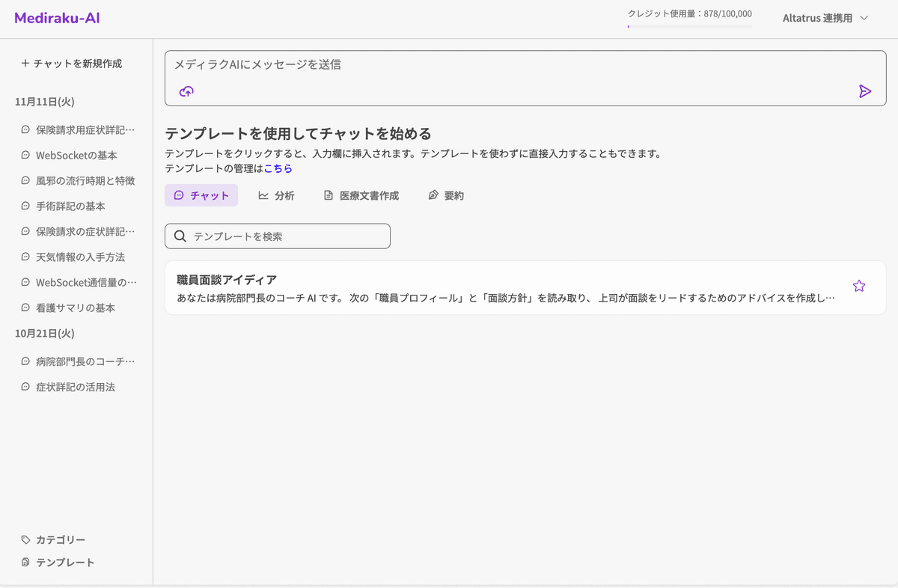Click the send message arrow icon

[x=866, y=91]
